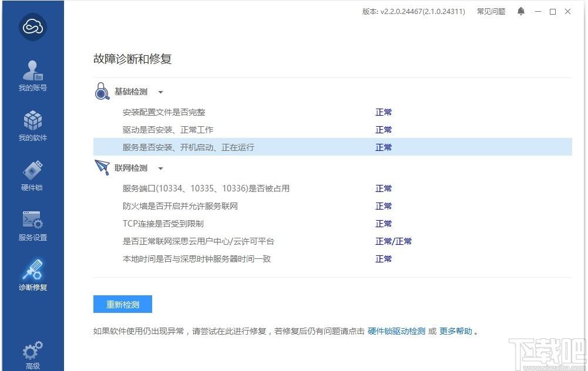Screen dimensions: 588x371
Task: Collapse the 联网检测 section arrow
Action: pos(160,168)
